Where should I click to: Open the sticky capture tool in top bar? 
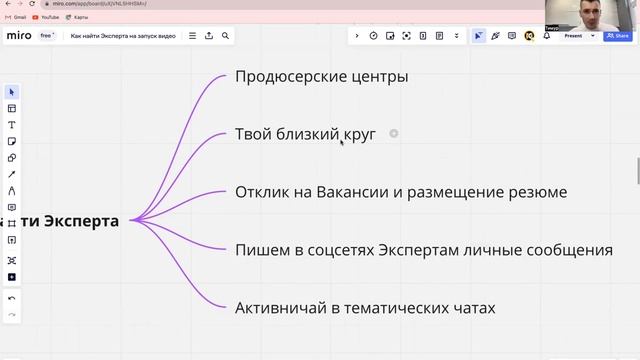390,36
